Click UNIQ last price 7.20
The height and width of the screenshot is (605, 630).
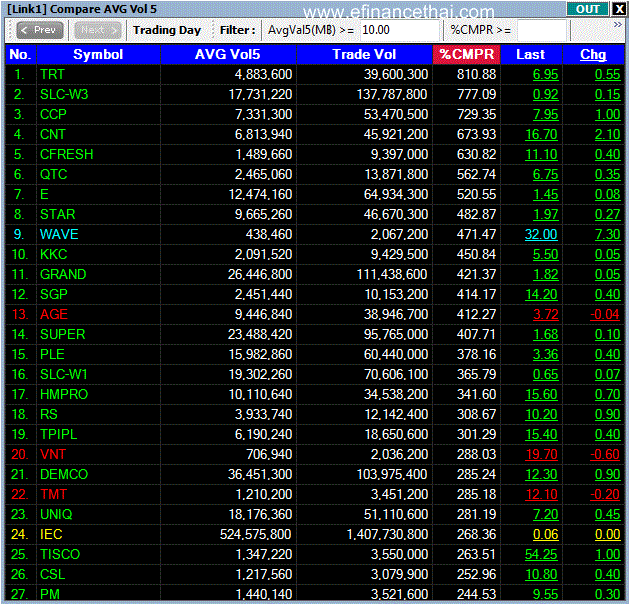click(546, 515)
